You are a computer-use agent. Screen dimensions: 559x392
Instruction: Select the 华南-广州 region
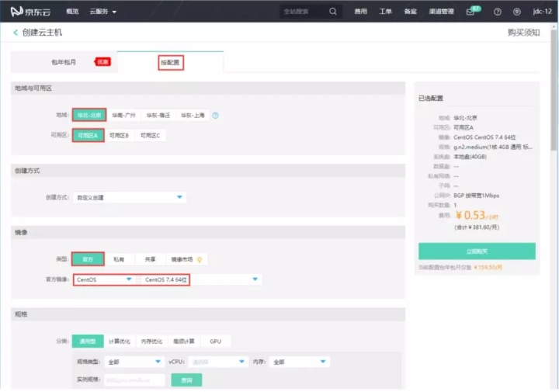(123, 115)
